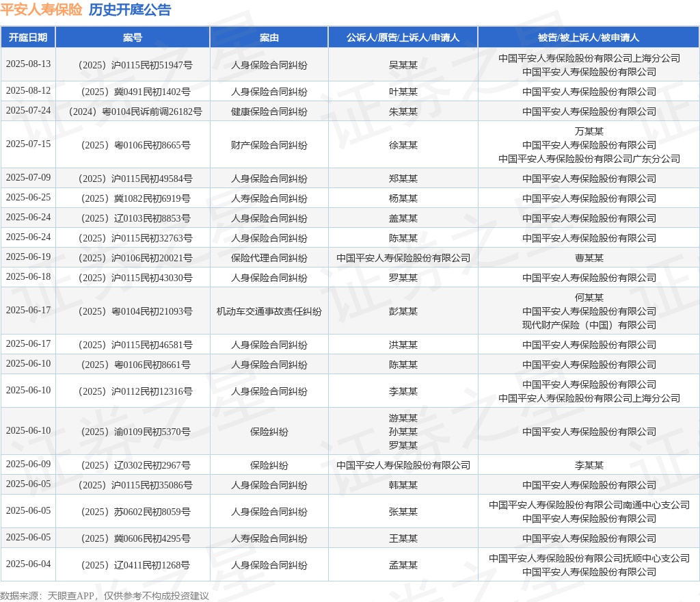Click defendant 万某某
The width and height of the screenshot is (700, 602).
pyautogui.click(x=589, y=131)
